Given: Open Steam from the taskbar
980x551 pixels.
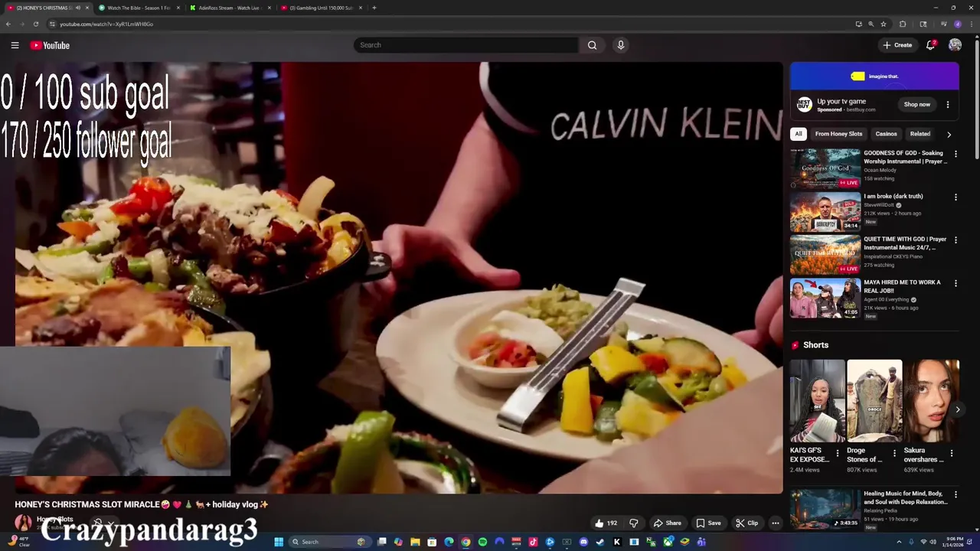Looking at the screenshot, I should click(600, 542).
